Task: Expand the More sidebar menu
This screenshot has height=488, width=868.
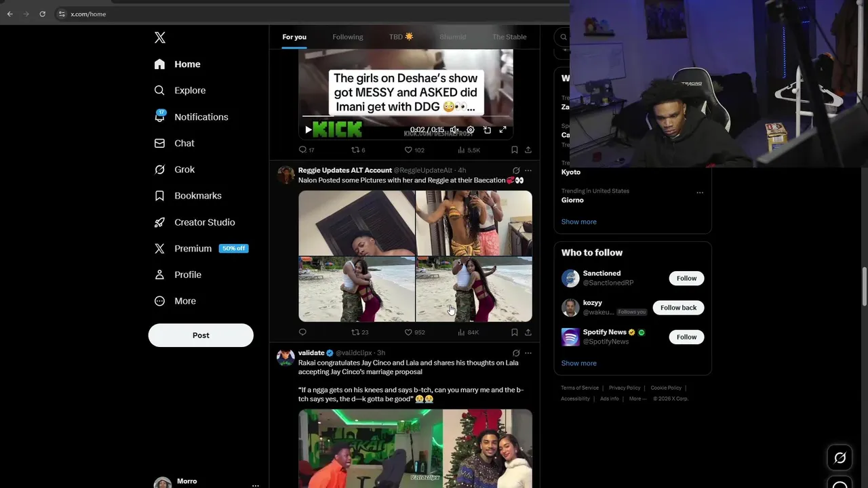Action: point(174,301)
